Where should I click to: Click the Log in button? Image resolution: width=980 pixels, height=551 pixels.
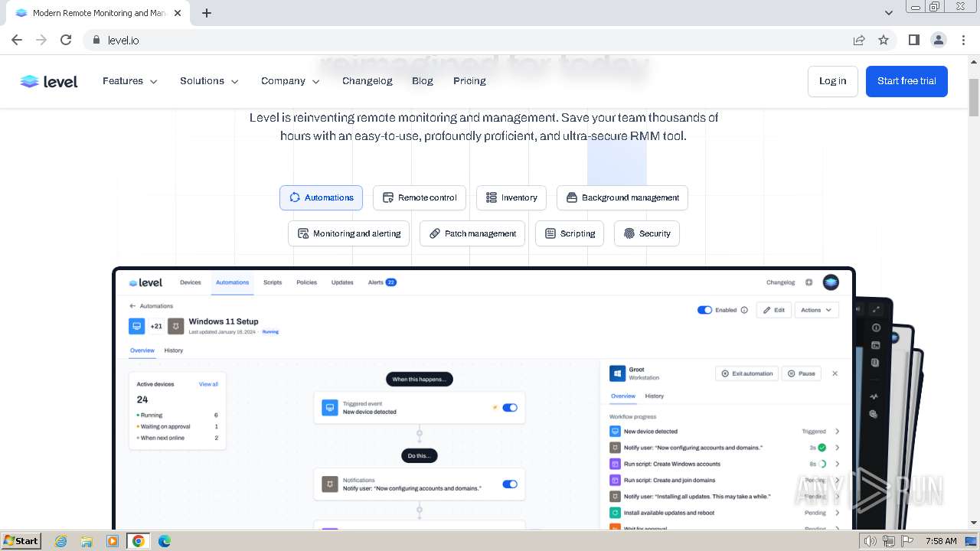tap(833, 81)
